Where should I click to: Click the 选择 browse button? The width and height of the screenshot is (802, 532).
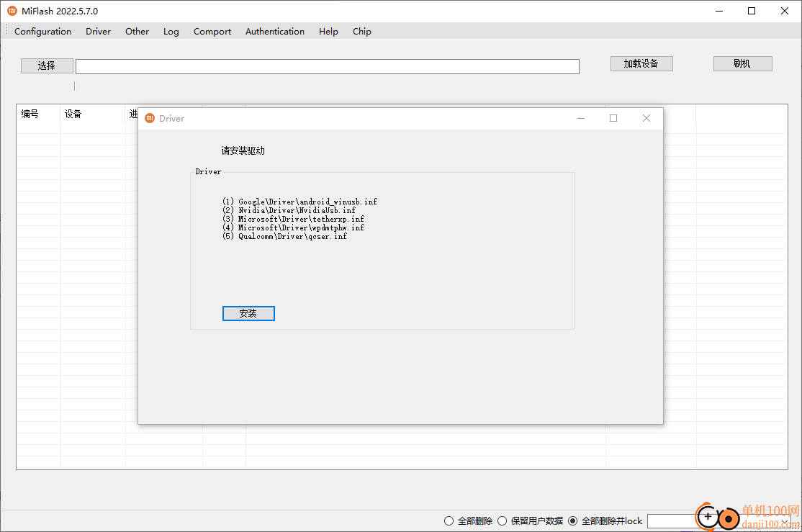pyautogui.click(x=47, y=66)
